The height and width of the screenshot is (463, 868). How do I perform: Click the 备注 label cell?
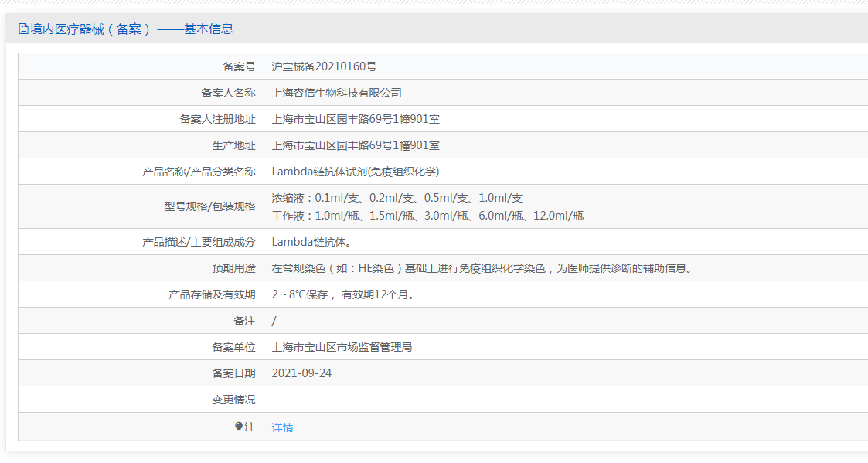pyautogui.click(x=141, y=321)
